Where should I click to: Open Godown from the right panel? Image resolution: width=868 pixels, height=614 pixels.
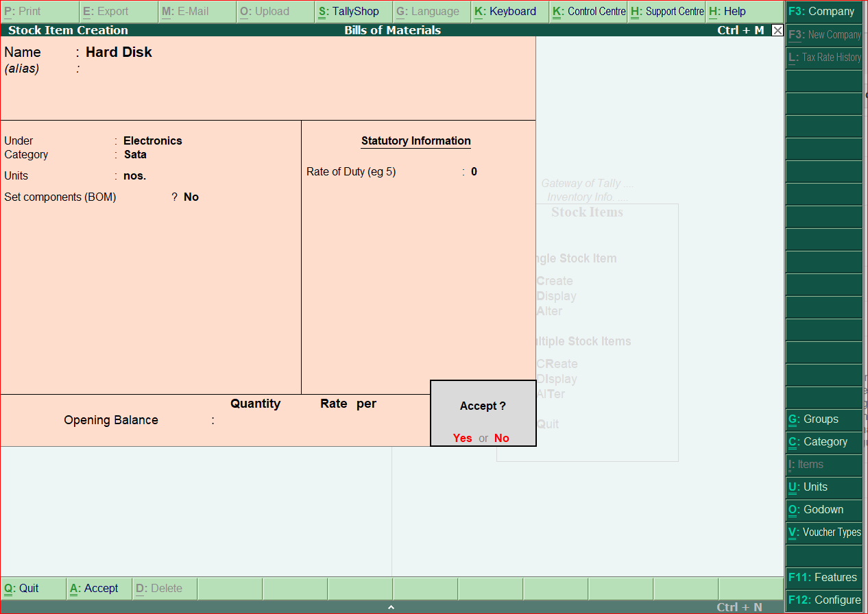point(824,509)
